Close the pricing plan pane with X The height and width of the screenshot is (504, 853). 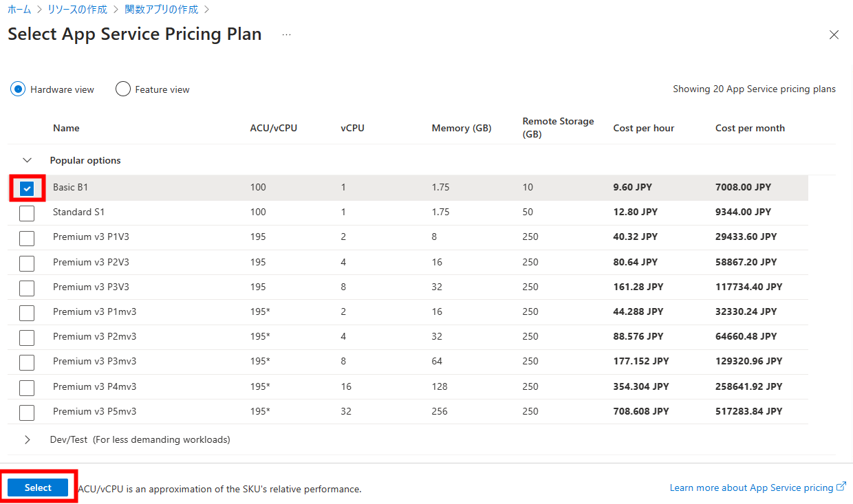coord(834,35)
